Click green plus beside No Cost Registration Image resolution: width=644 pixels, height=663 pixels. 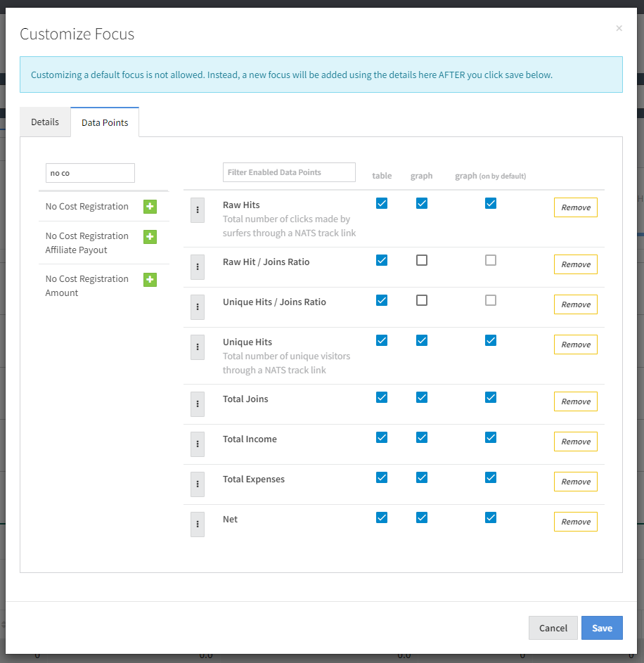coord(150,207)
